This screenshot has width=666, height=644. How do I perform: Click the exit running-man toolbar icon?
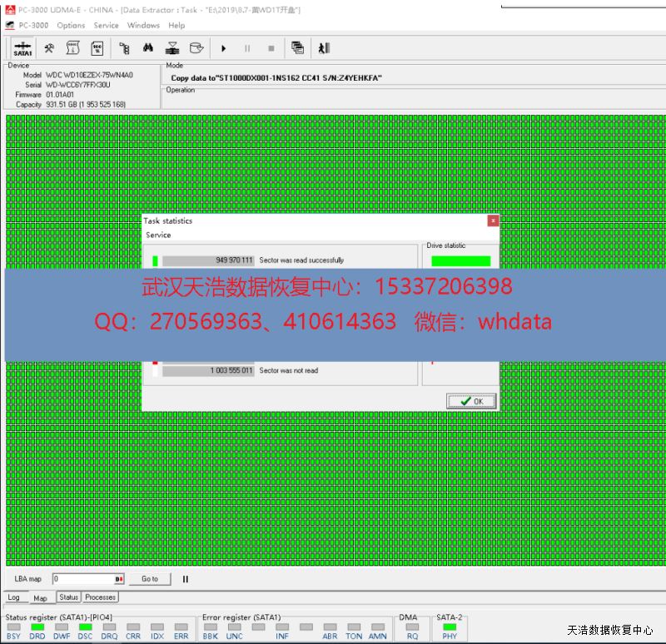[324, 48]
